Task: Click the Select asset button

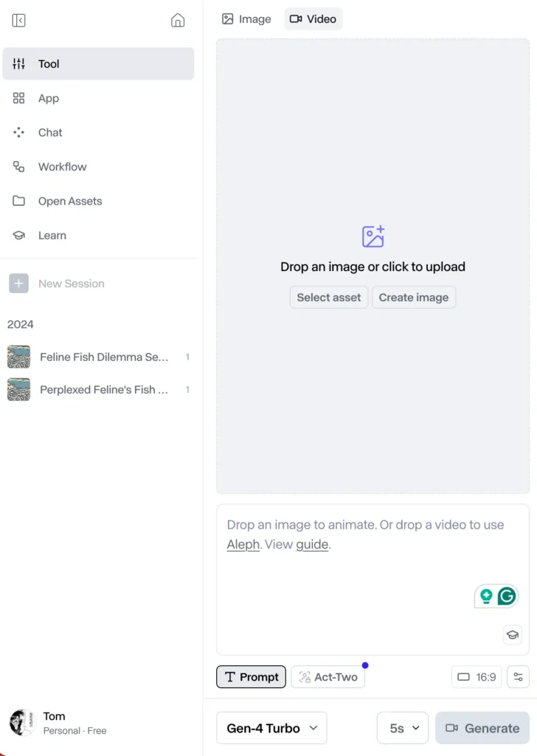Action: coord(329,298)
